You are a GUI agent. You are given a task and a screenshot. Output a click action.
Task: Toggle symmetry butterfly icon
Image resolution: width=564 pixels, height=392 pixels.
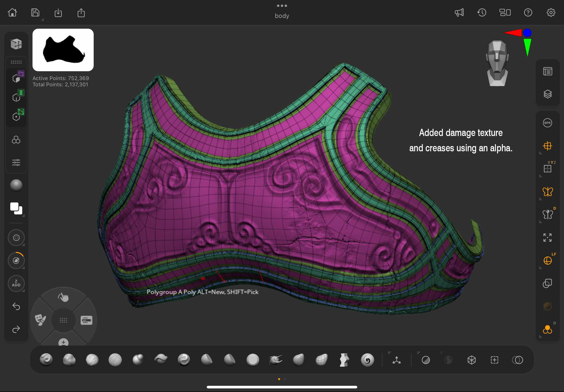548,192
